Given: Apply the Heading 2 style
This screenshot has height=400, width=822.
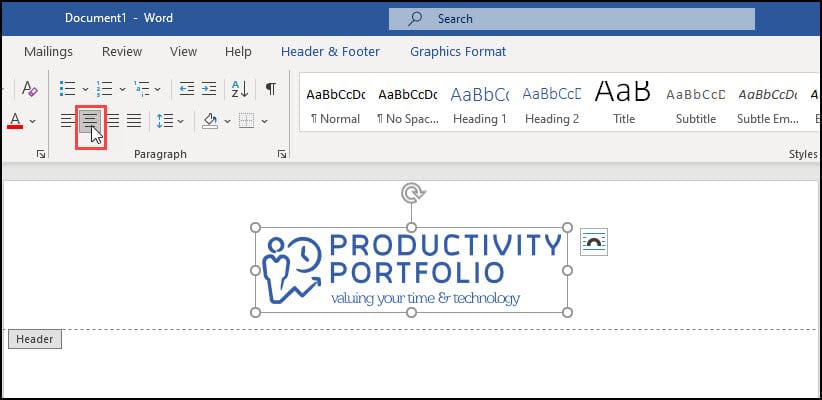Looking at the screenshot, I should [x=552, y=105].
